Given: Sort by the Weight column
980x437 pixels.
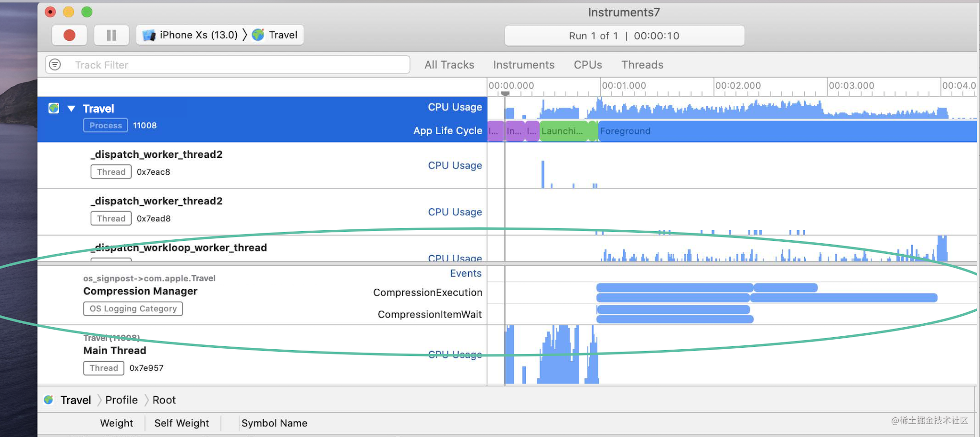Looking at the screenshot, I should pyautogui.click(x=116, y=423).
